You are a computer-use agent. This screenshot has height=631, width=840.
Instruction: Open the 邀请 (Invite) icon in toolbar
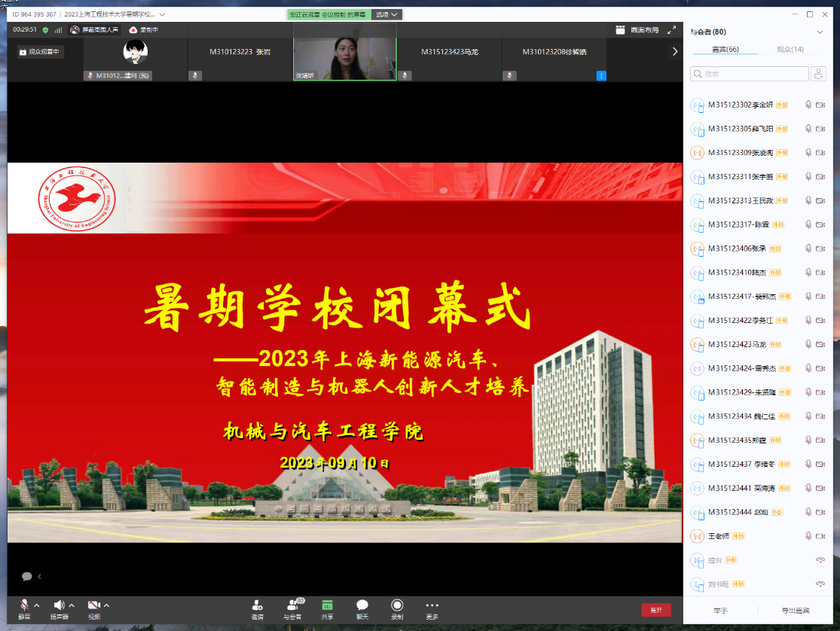258,606
